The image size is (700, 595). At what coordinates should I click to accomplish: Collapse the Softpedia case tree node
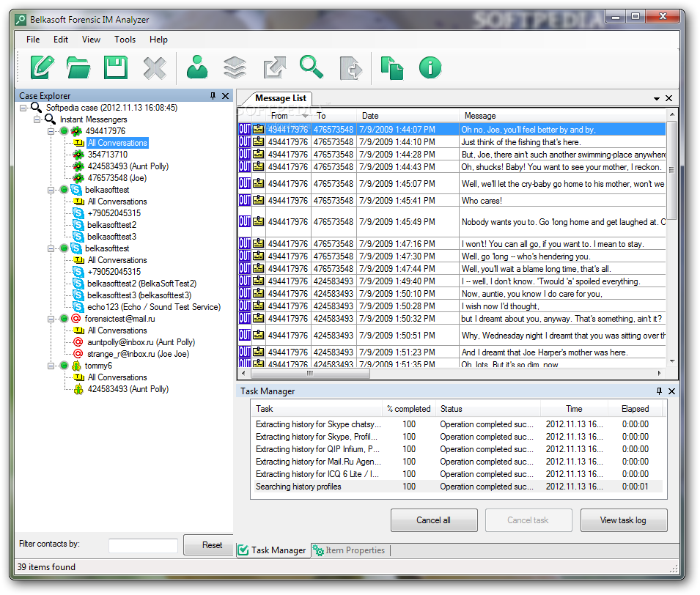coord(23,108)
